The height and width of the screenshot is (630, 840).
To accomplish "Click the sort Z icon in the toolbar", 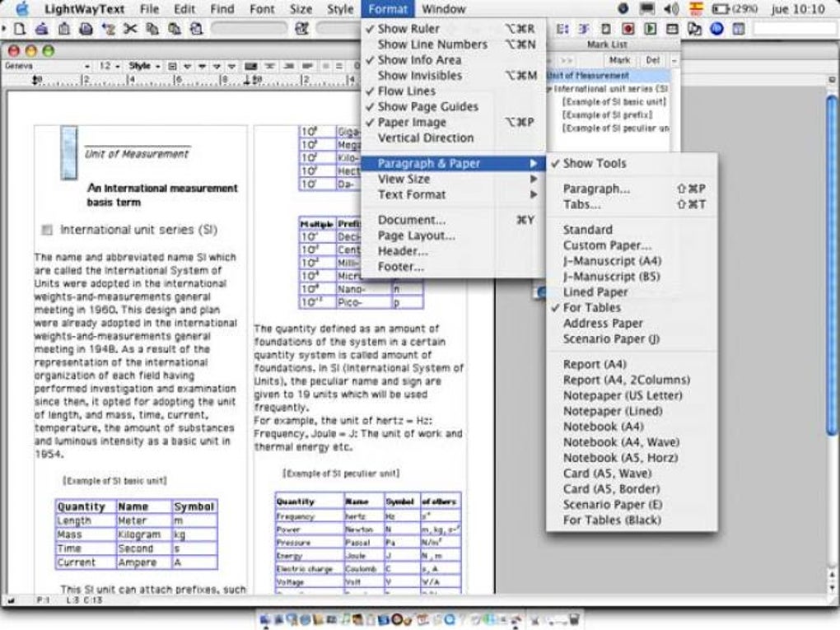I will [108, 28].
